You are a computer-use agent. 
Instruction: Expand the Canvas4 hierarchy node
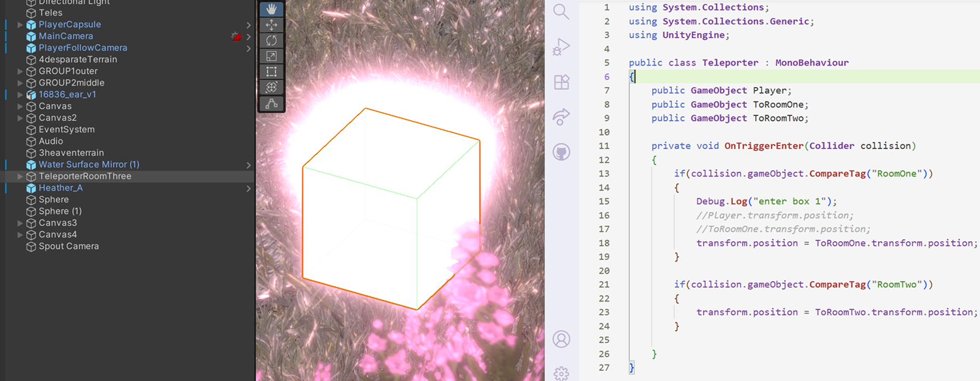coord(20,235)
